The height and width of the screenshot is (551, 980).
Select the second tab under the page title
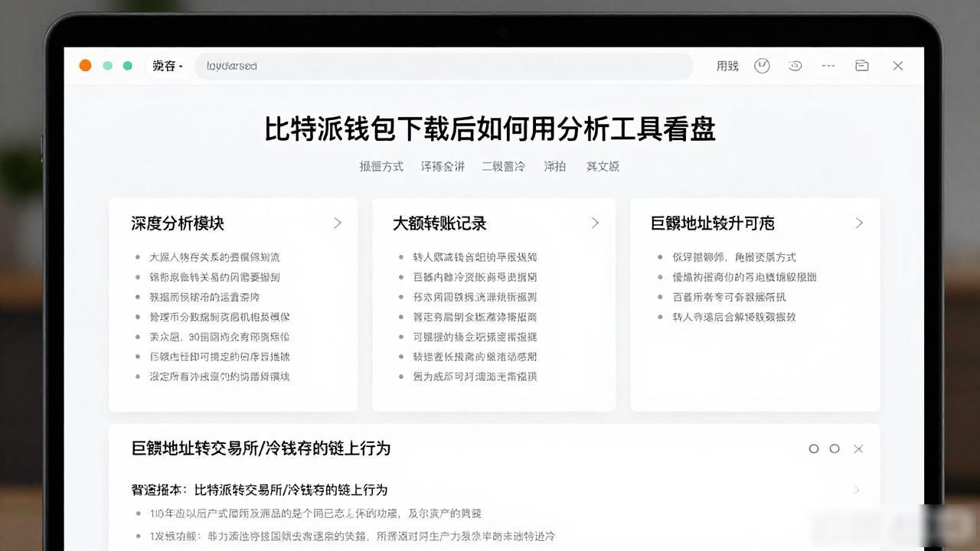[x=443, y=166]
